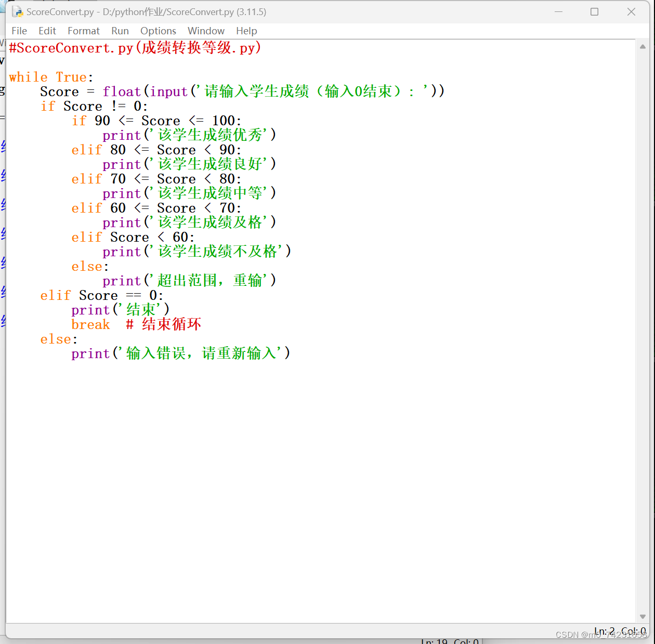
Task: Click the scrollbar down arrow
Action: (643, 617)
